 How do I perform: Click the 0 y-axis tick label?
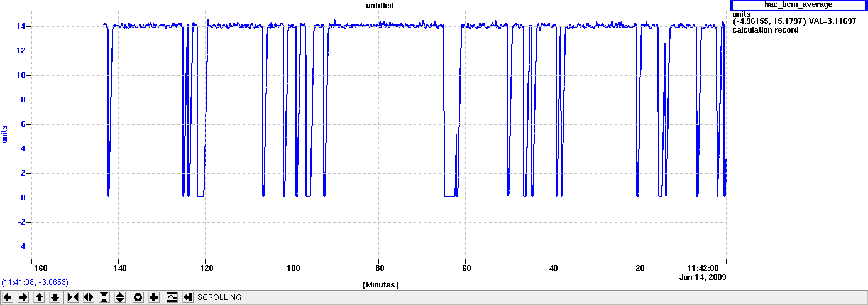point(22,198)
